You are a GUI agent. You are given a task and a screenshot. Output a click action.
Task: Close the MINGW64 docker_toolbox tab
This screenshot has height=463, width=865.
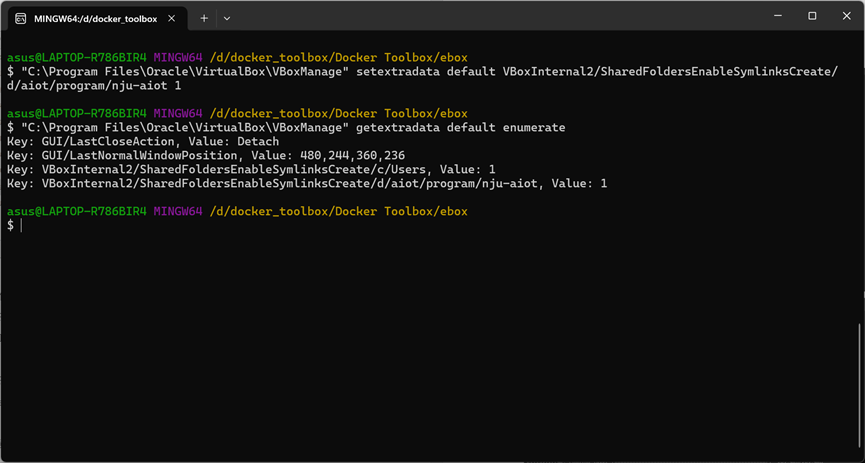coord(172,18)
